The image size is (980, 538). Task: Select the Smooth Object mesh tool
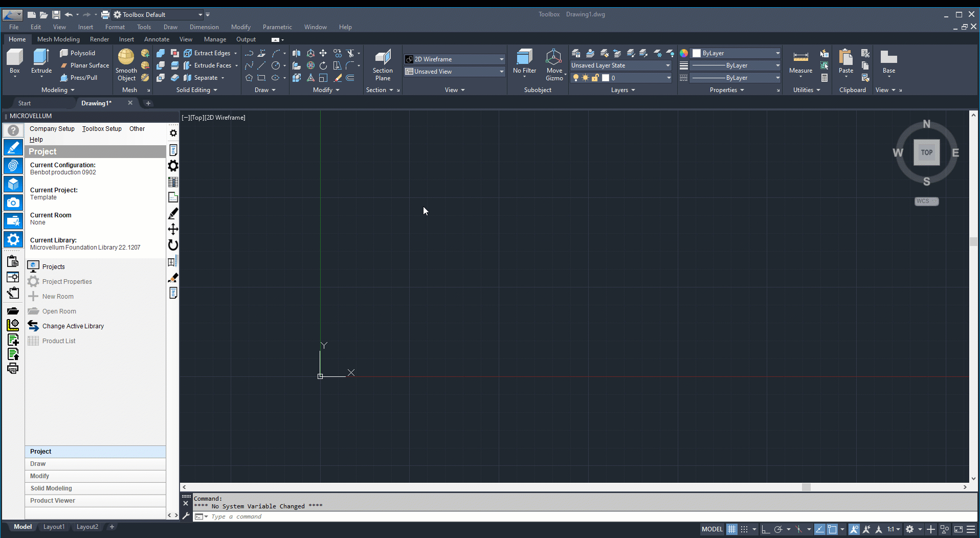click(x=126, y=57)
